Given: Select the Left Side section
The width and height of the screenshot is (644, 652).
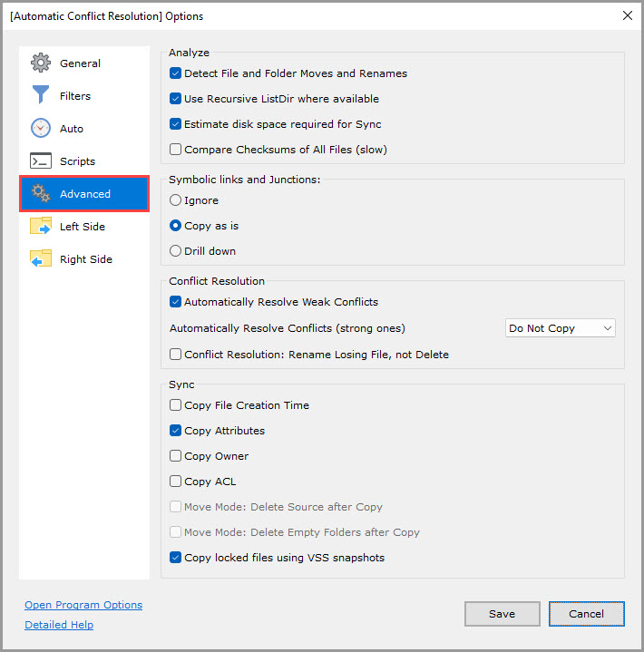Looking at the screenshot, I should point(82,227).
